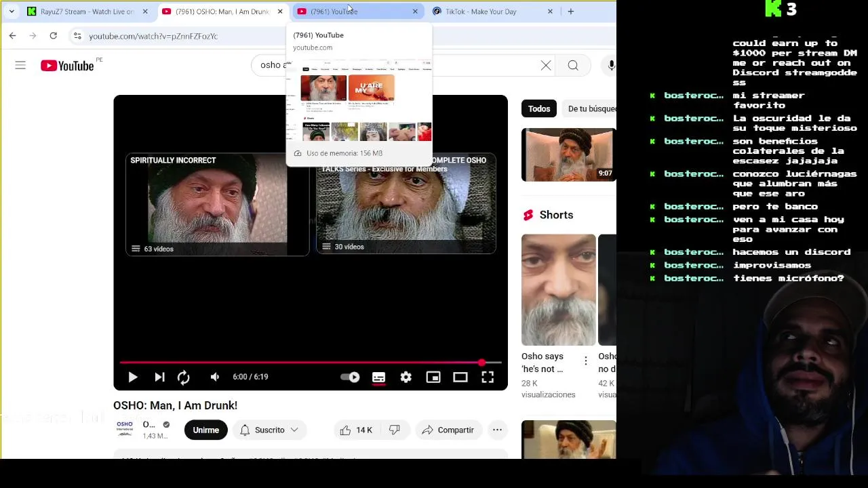Open the 'Osho says he's not' short
868x488 pixels.
point(558,290)
